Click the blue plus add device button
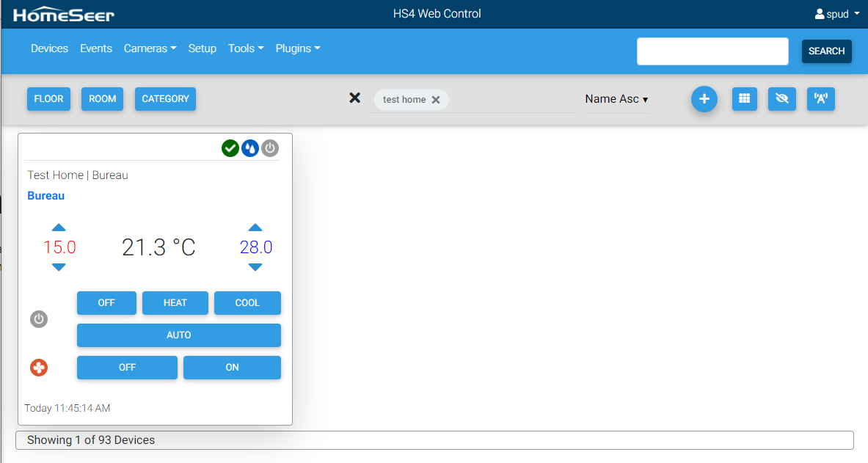The width and height of the screenshot is (868, 463). coord(704,99)
